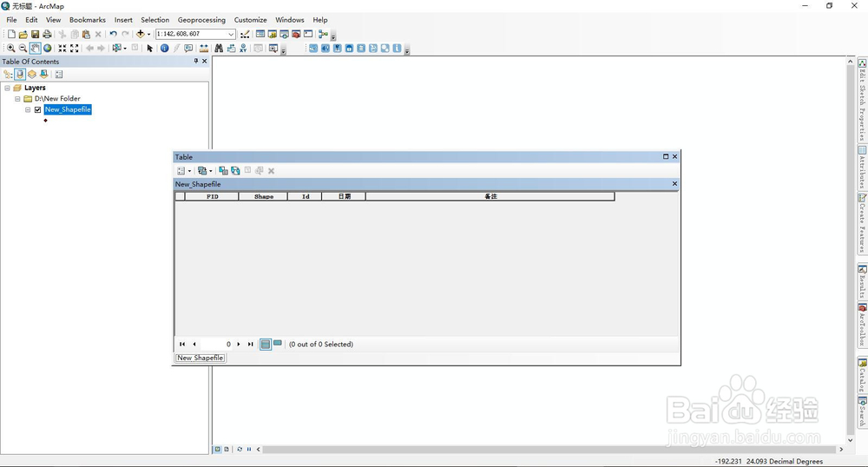The width and height of the screenshot is (868, 467).
Task: Show selected records view button
Action: (278, 344)
